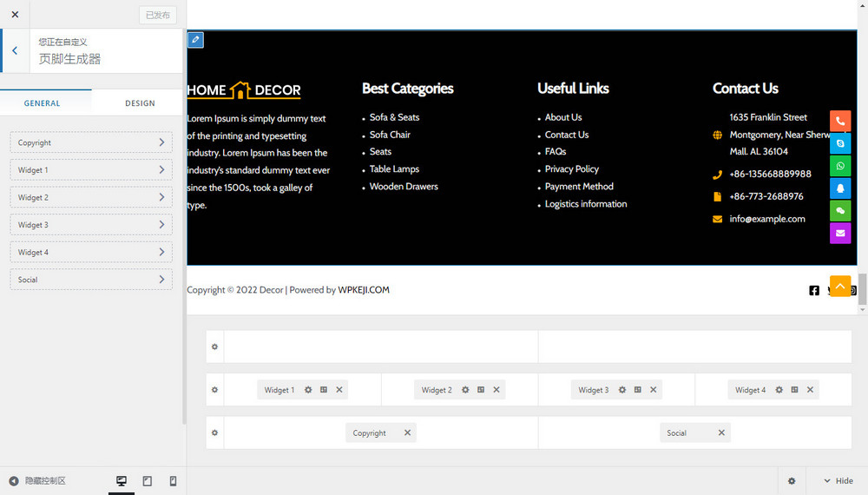
Task: Hide the customizer controls panel
Action: [x=37, y=480]
